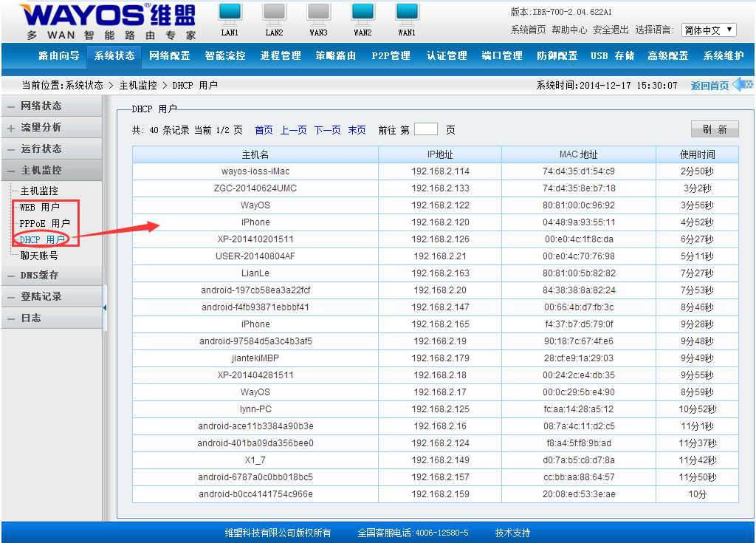
Task: Go to 上一页 previous page
Action: [294, 130]
